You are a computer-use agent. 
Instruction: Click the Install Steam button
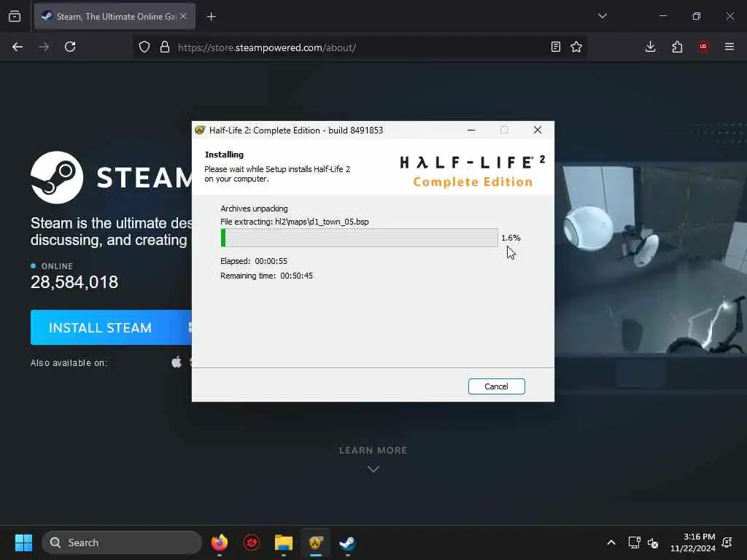click(x=111, y=327)
